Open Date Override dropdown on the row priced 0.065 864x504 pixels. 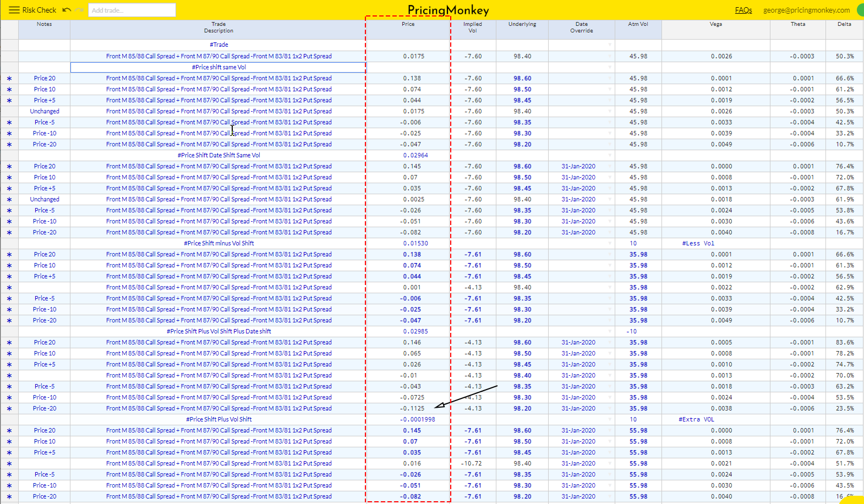coord(610,353)
